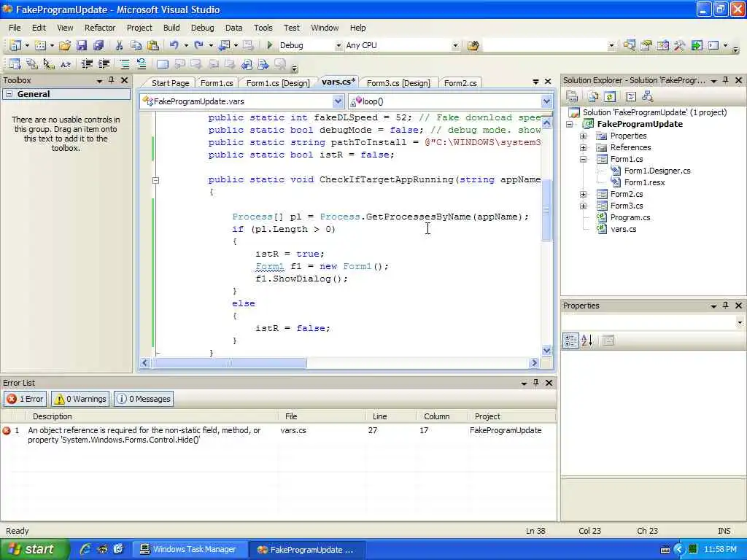Screen dimensions: 747x560
Task: Click the editor vertical scrollbar down arrow
Action: [x=547, y=351]
